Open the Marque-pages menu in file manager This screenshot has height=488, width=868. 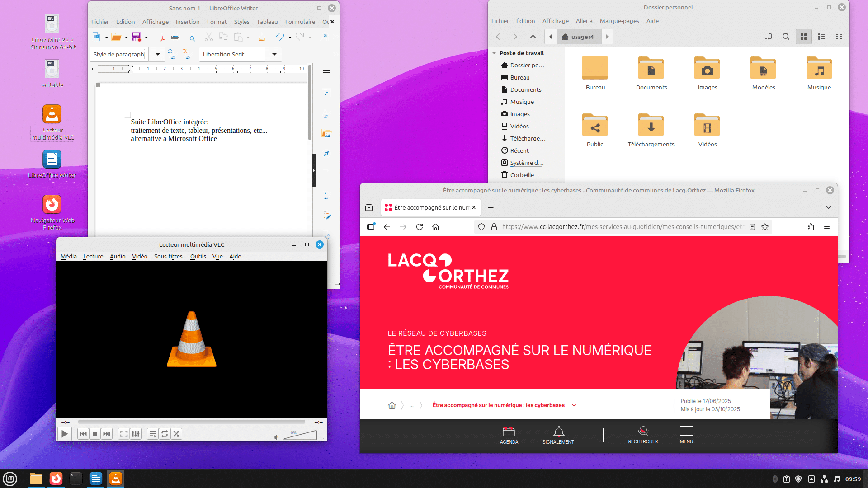click(619, 21)
